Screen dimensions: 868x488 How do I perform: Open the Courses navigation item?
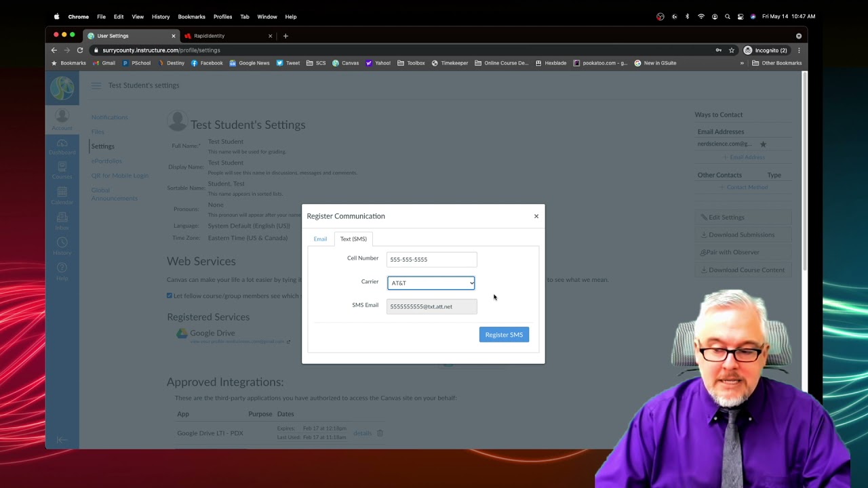62,171
